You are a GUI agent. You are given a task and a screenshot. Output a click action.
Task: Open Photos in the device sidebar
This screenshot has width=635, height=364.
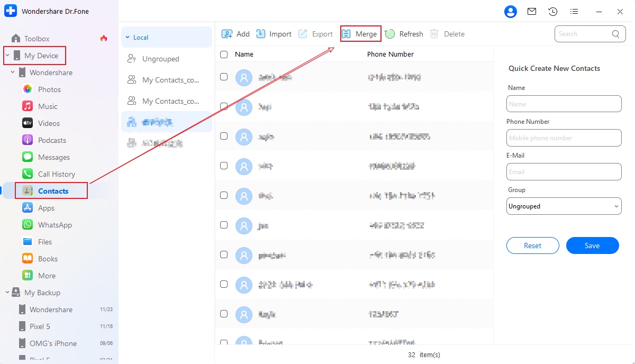tap(49, 89)
